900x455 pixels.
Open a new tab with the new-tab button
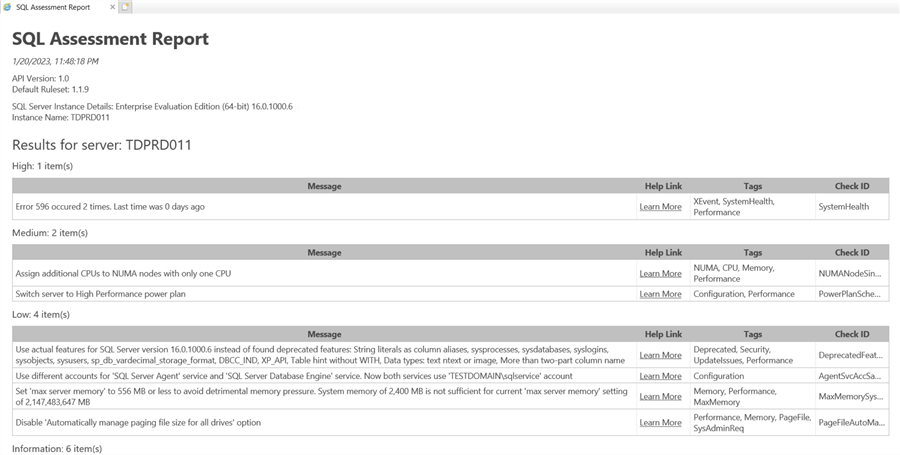(x=125, y=7)
